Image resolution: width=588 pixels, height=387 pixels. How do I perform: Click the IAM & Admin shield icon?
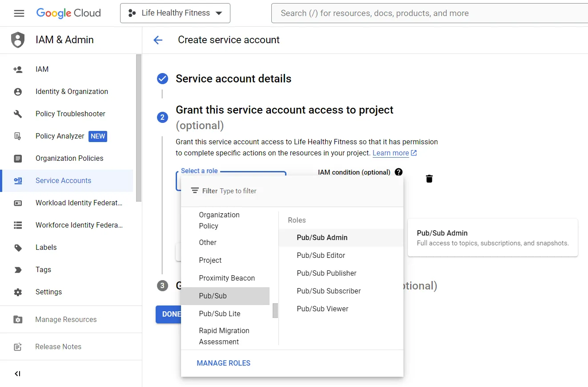17,40
